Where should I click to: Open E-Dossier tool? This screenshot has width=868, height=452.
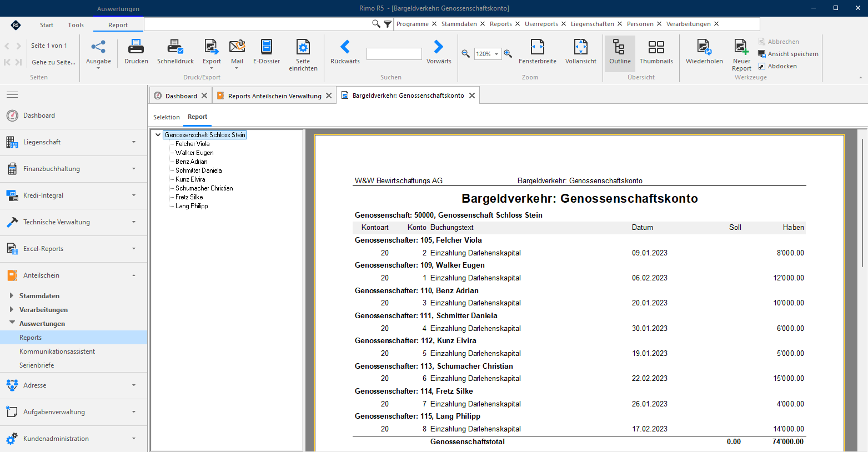pos(267,52)
